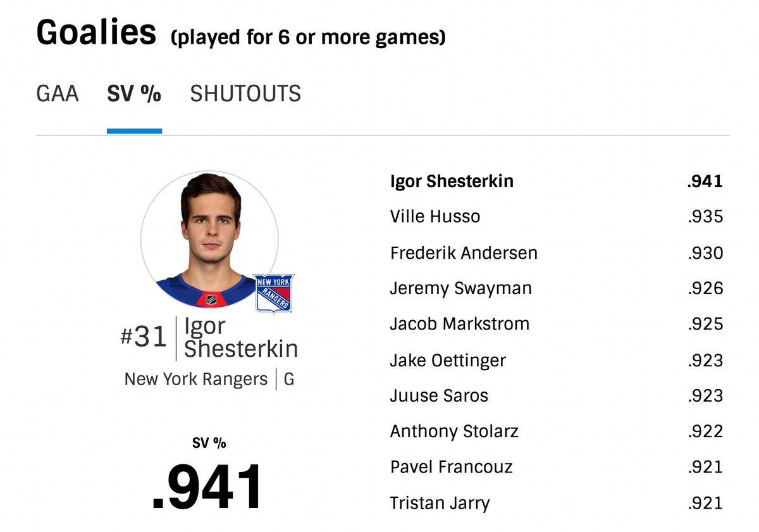
Task: Click the #31 jersey number
Action: 144,337
